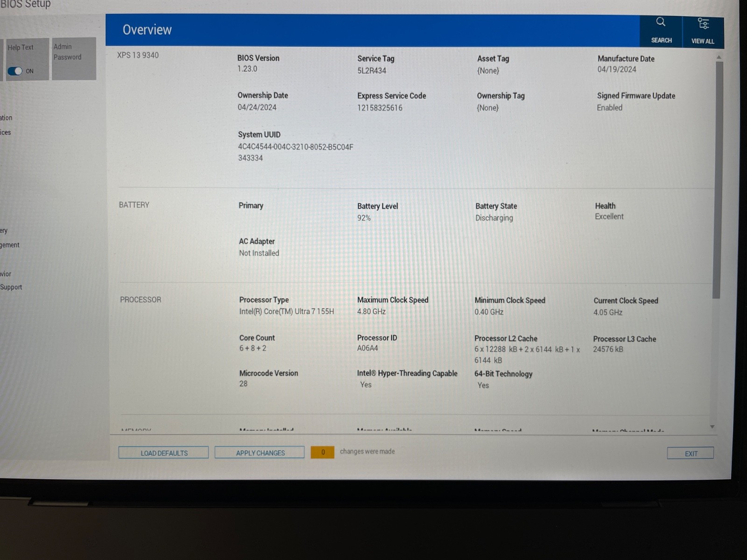747x560 pixels.
Task: Click AC Adapter Not Installed value
Action: 259,253
